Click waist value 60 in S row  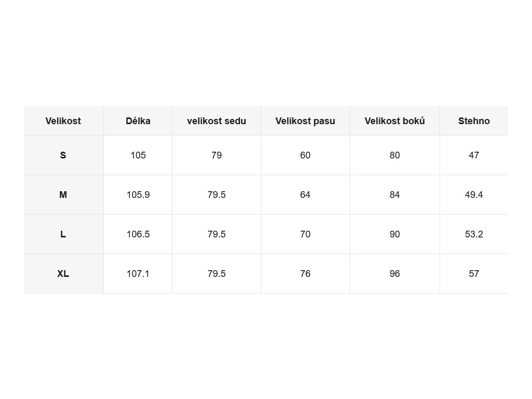pyautogui.click(x=305, y=155)
